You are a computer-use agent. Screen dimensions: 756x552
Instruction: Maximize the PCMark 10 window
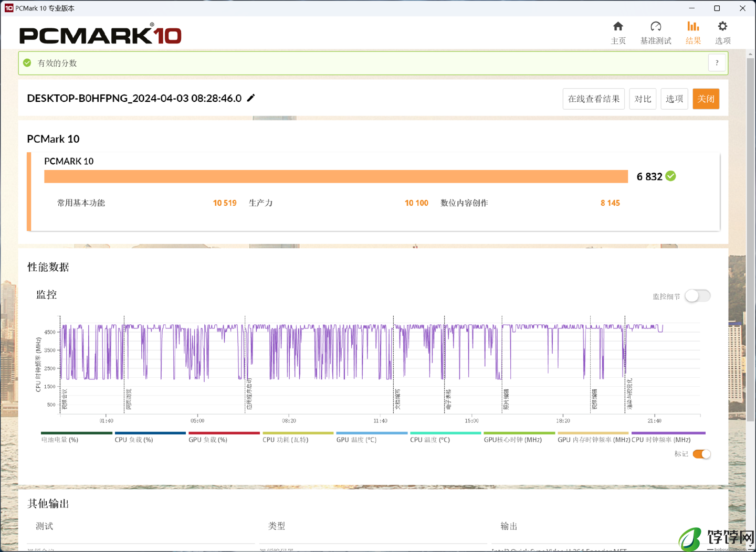pos(717,8)
